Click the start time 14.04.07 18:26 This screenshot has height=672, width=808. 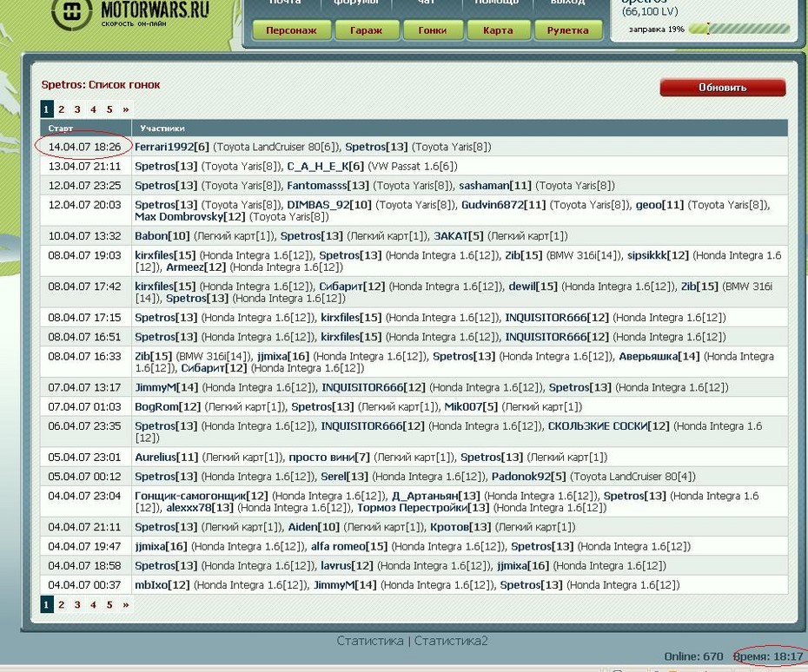click(84, 147)
